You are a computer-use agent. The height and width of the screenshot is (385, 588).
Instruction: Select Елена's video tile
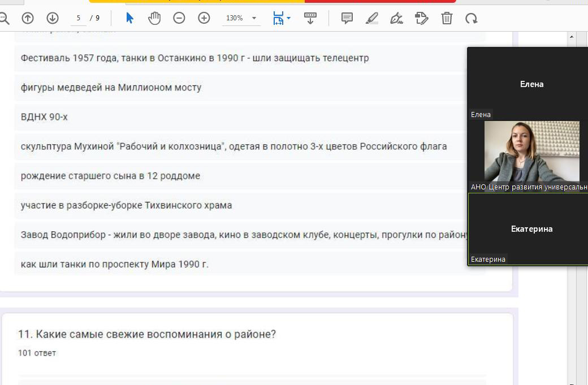528,84
